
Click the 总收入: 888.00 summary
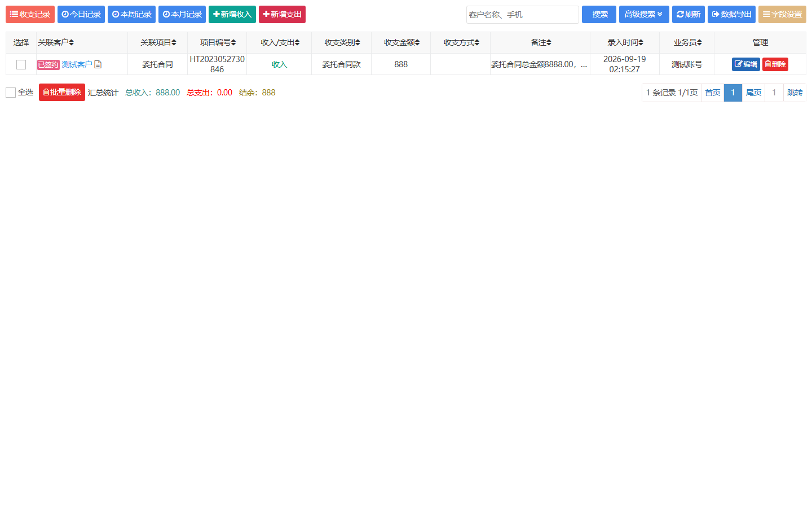click(x=152, y=93)
